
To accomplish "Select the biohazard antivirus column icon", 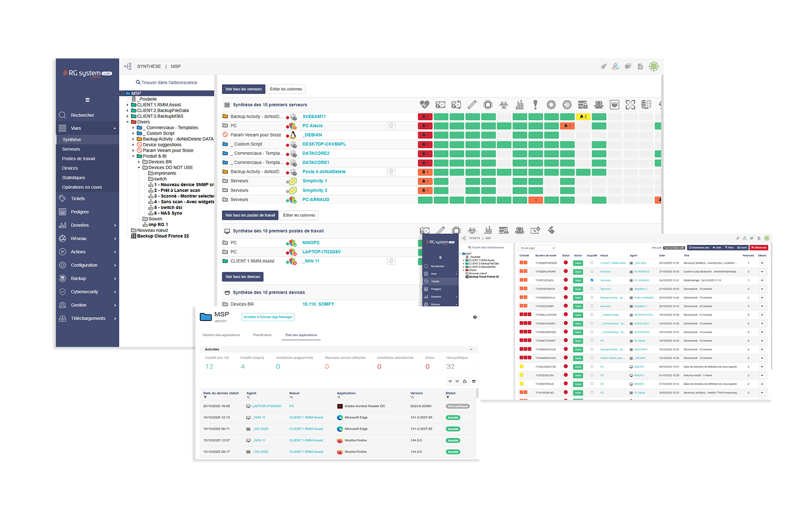I will [x=503, y=105].
